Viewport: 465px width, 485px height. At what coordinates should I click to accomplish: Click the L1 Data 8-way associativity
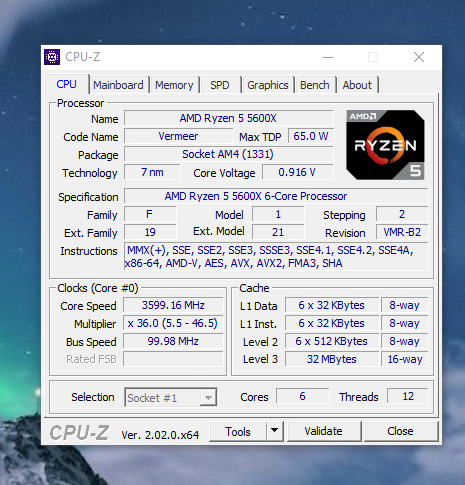click(x=405, y=305)
